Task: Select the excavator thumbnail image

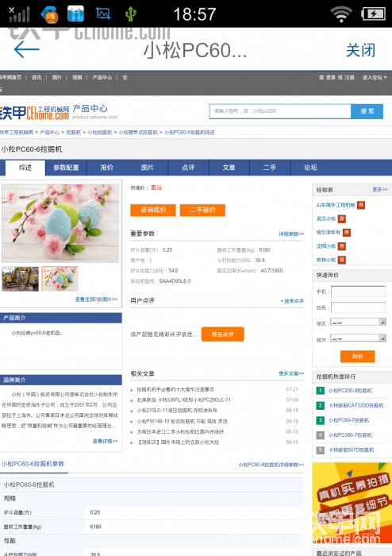Action: pos(20,279)
